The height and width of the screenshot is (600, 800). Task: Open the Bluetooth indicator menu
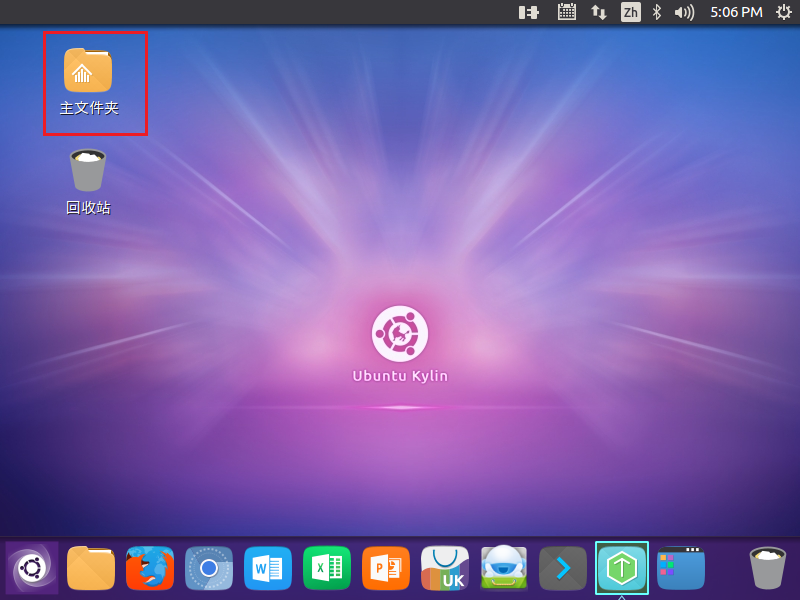pyautogui.click(x=657, y=12)
